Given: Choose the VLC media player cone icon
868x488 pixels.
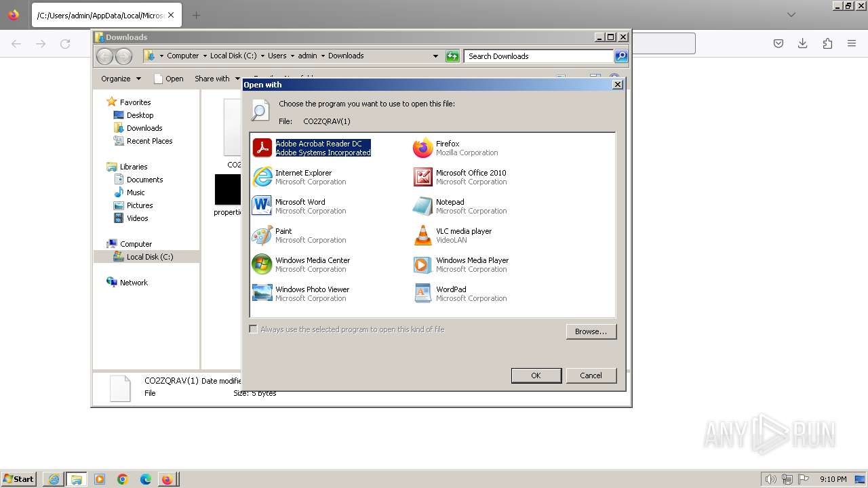Looking at the screenshot, I should 422,235.
